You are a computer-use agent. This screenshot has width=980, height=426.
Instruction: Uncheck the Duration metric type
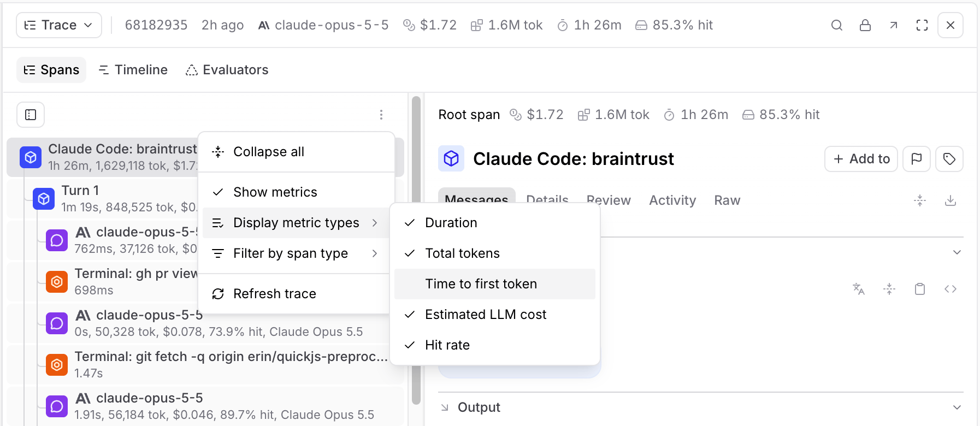(x=495, y=223)
